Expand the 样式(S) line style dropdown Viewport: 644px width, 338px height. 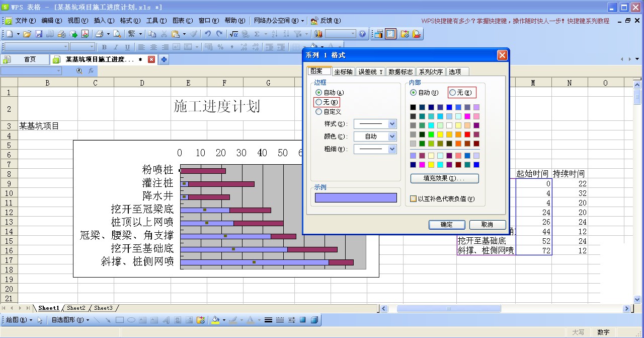click(x=392, y=124)
